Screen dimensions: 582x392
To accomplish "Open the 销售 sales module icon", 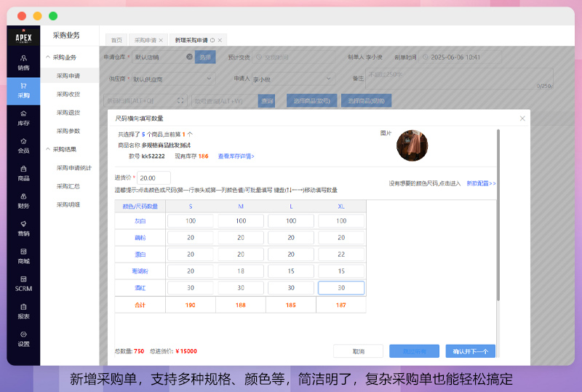I will pyautogui.click(x=23, y=63).
